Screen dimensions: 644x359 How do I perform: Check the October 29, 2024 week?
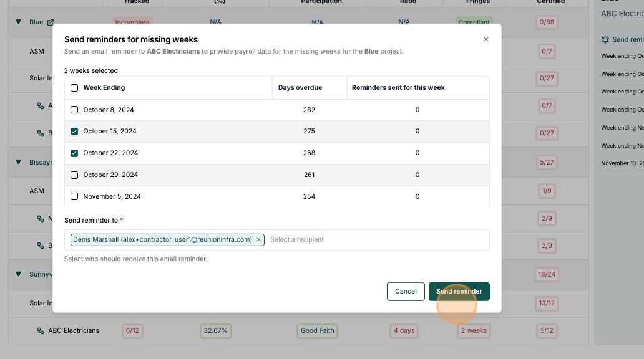(x=74, y=175)
